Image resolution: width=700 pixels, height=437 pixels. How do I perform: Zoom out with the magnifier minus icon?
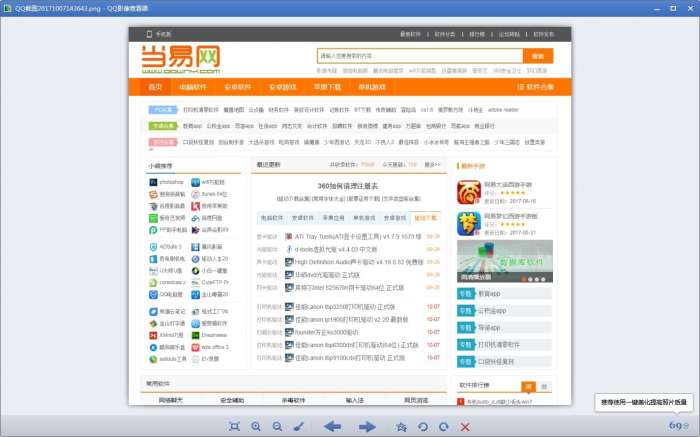[x=277, y=427]
